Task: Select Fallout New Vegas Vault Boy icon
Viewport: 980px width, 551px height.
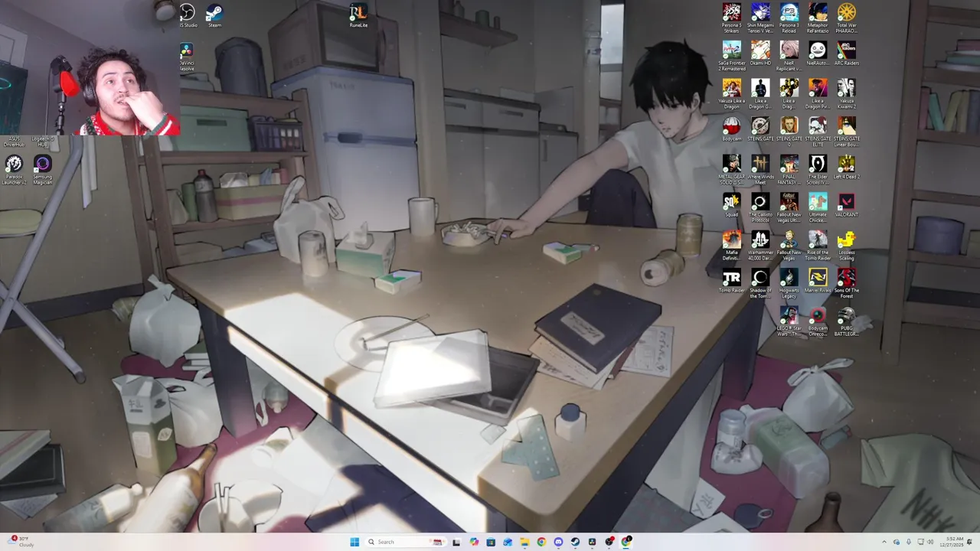Action: click(x=789, y=245)
